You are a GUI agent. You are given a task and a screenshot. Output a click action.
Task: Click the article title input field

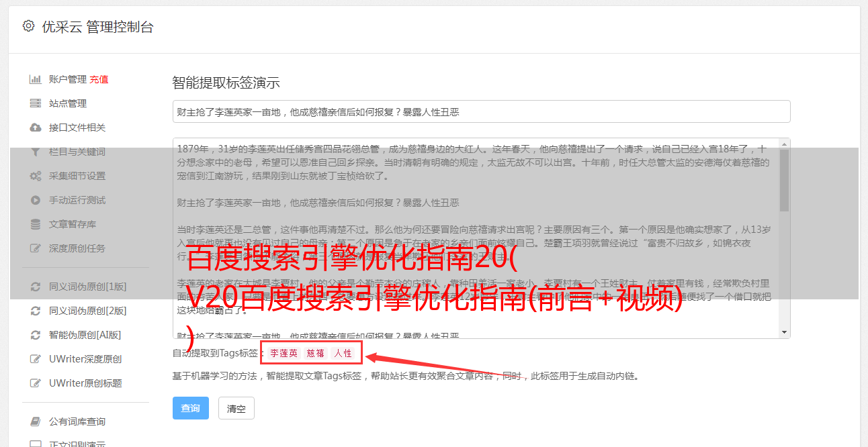(x=481, y=111)
